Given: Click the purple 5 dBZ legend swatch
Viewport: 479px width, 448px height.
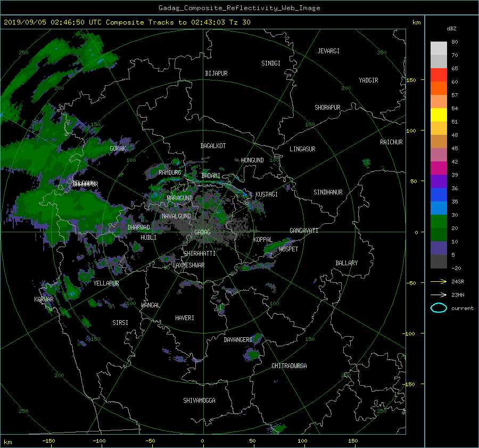Looking at the screenshot, I should tap(439, 248).
